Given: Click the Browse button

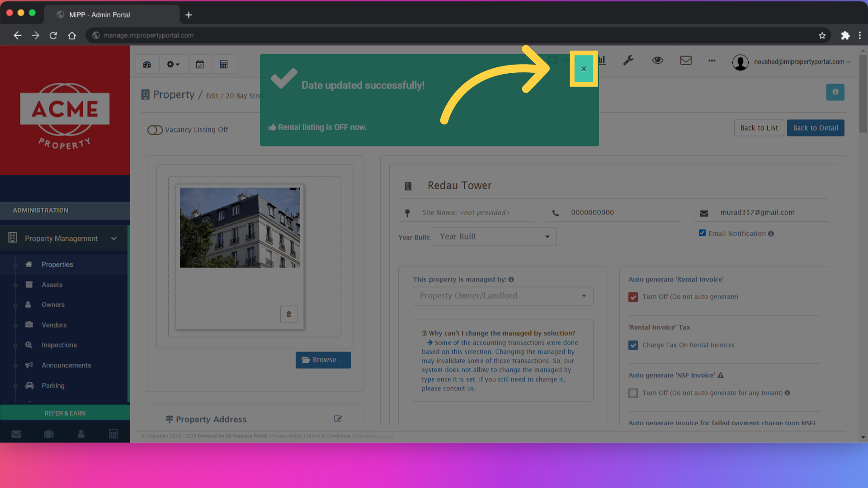Looking at the screenshot, I should (323, 360).
